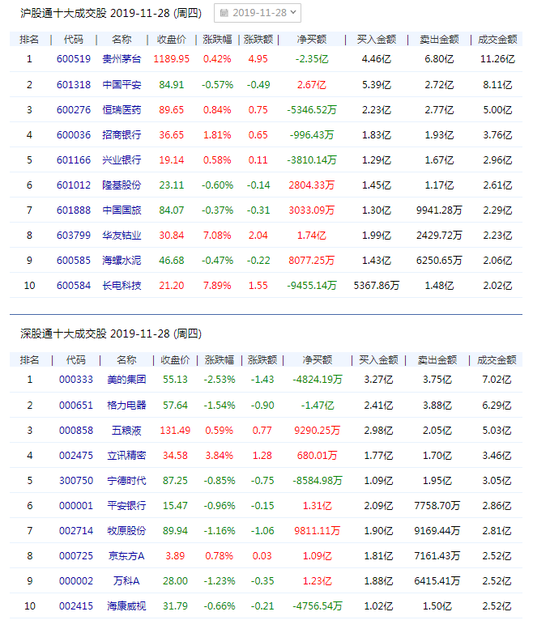The image size is (550, 633).
Task: Select 华友钴业 change 7.08%
Action: [217, 235]
